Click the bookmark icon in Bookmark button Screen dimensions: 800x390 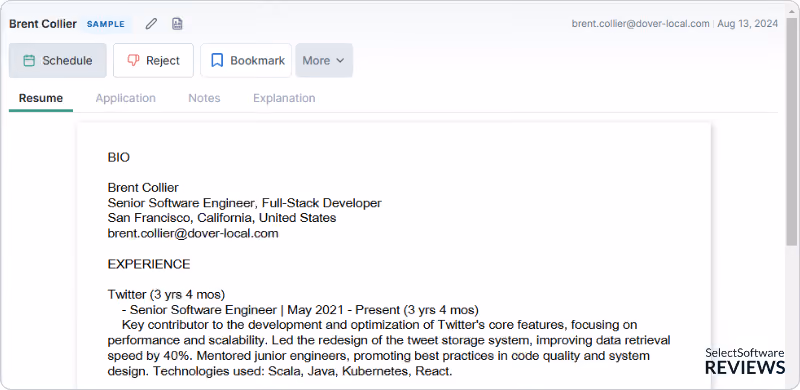[217, 61]
